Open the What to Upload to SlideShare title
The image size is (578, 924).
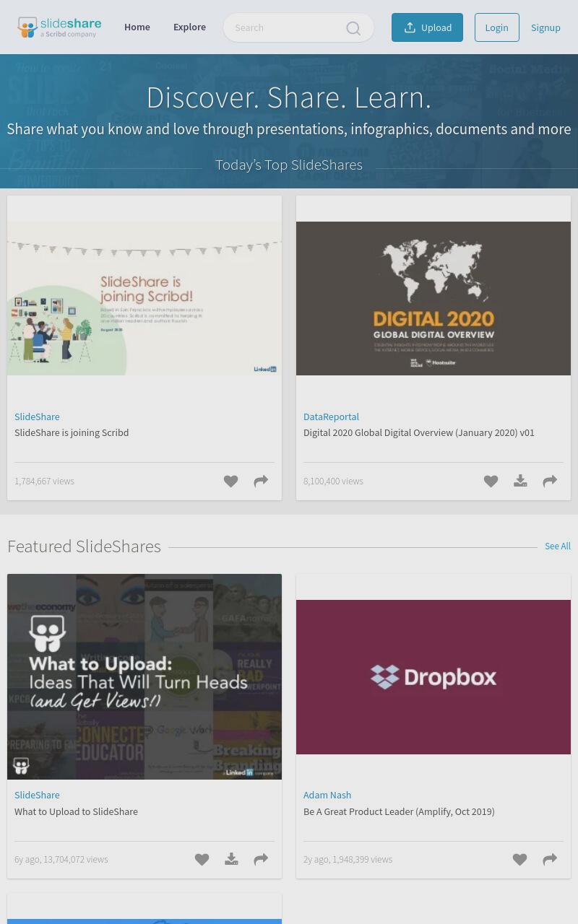coord(76,811)
